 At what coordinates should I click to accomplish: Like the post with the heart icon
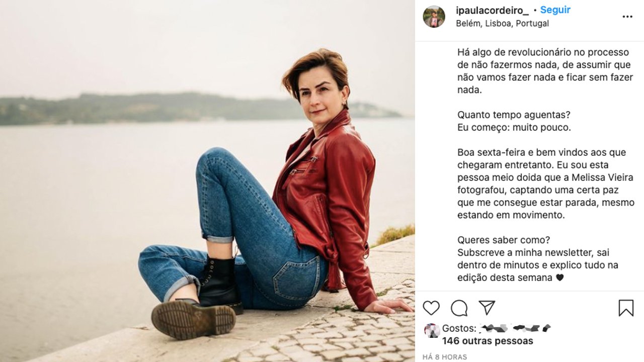click(x=431, y=308)
